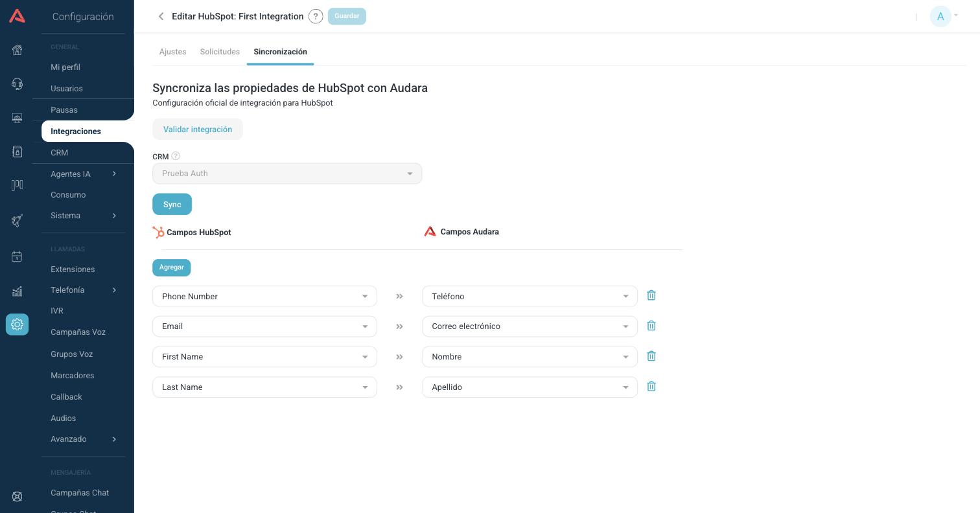Screen dimensions: 980x513
Task: Open Campañas Chat in the sidebar
Action: (80, 493)
